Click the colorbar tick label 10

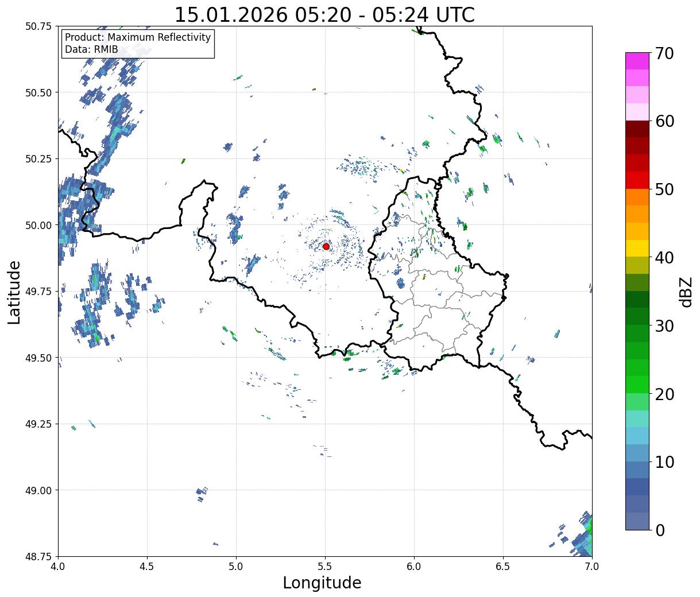click(x=664, y=462)
